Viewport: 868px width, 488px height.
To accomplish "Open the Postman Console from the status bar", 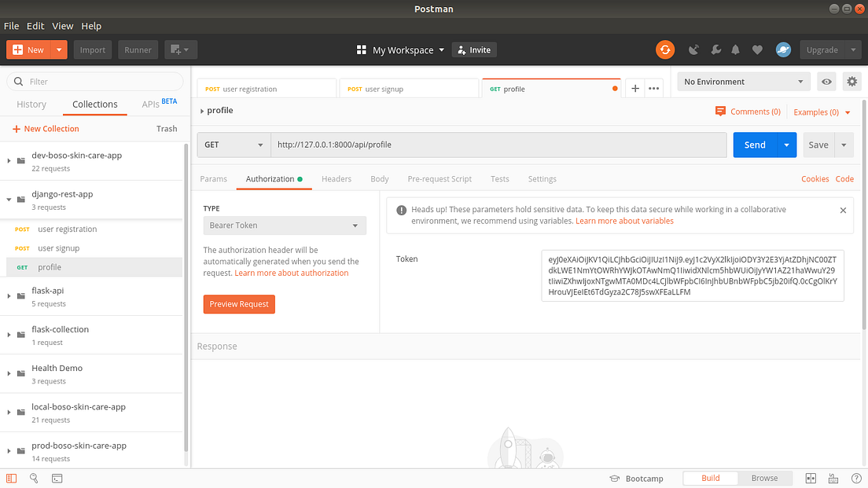I will coord(57,478).
